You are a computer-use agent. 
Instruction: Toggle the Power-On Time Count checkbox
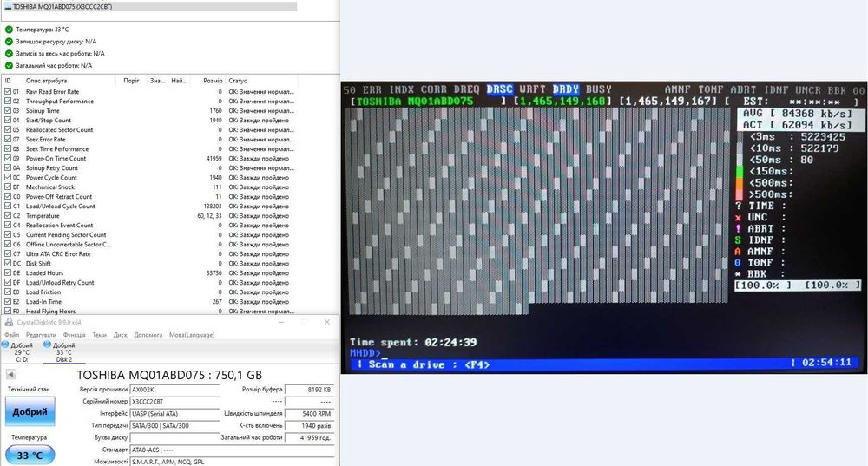(x=8, y=158)
